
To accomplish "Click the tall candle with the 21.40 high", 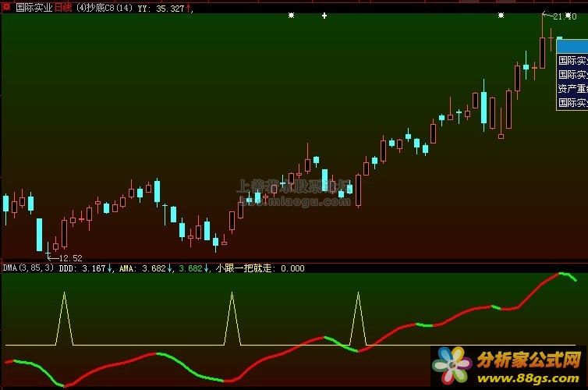I will tap(542, 52).
